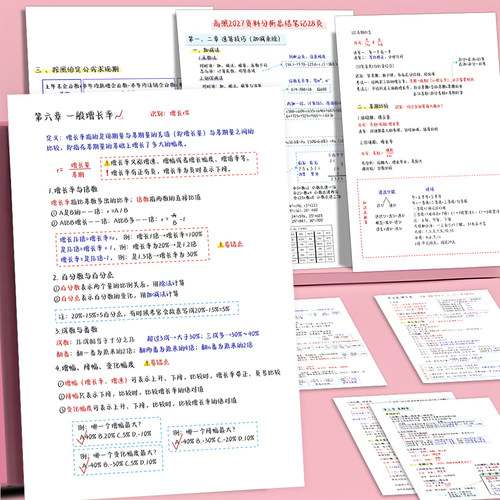Click the red check mark in the 变化幅度最大 example
This screenshot has height=500, width=500.
point(83,466)
